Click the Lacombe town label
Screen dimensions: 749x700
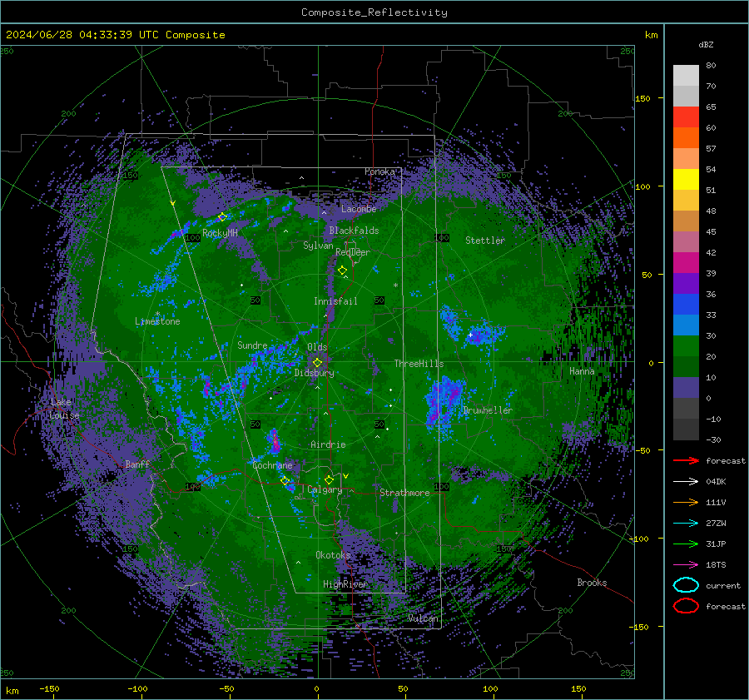click(359, 209)
